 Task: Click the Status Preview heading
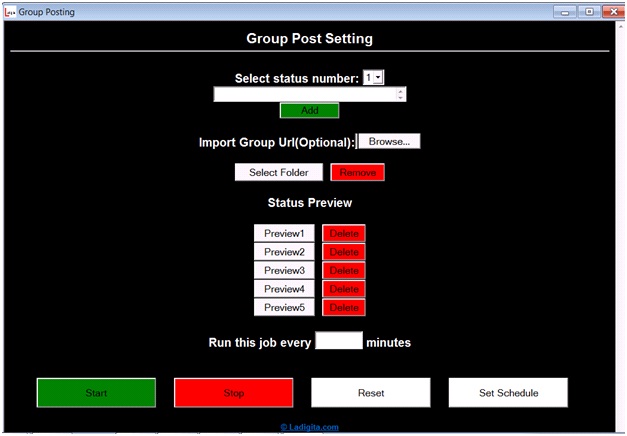310,203
